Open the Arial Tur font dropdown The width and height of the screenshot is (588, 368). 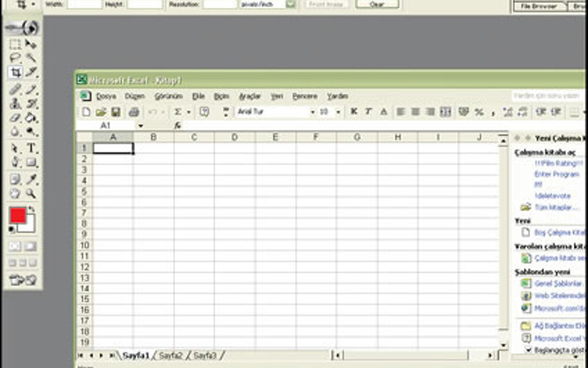pyautogui.click(x=313, y=112)
